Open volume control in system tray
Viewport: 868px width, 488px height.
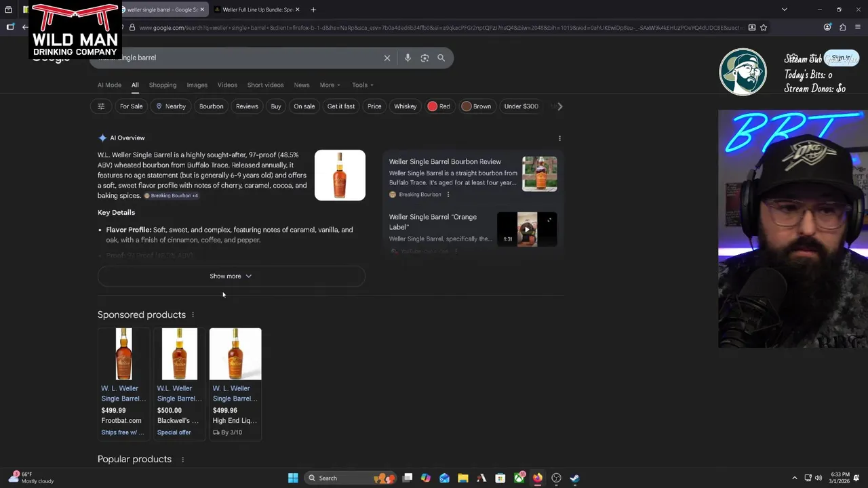click(818, 478)
